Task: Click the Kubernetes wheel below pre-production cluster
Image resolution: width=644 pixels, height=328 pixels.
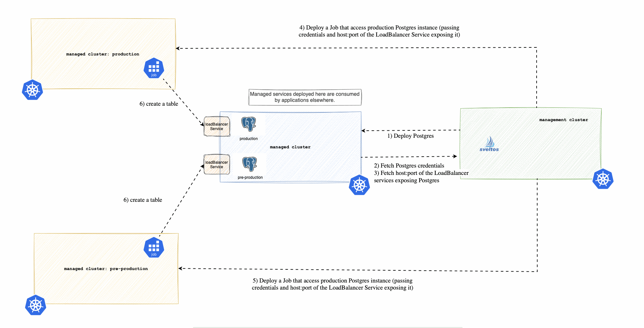Action: [35, 305]
